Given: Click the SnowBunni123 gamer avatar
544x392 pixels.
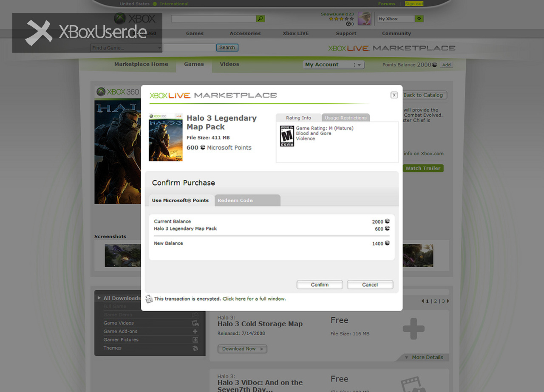Looking at the screenshot, I should pyautogui.click(x=365, y=19).
